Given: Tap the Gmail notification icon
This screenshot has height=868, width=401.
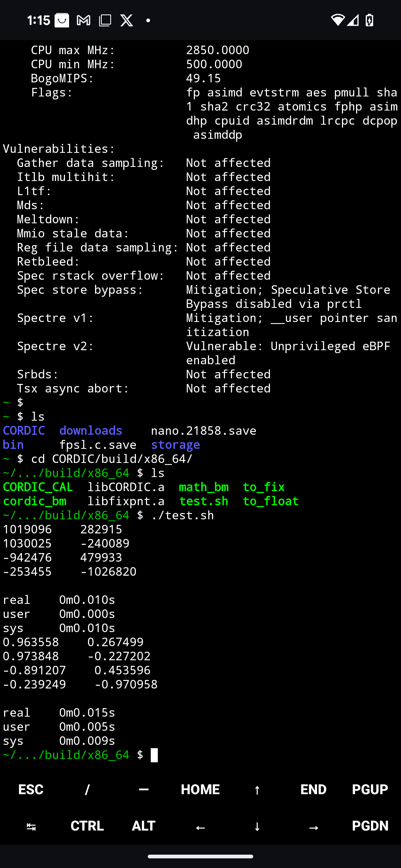Looking at the screenshot, I should 84,20.
